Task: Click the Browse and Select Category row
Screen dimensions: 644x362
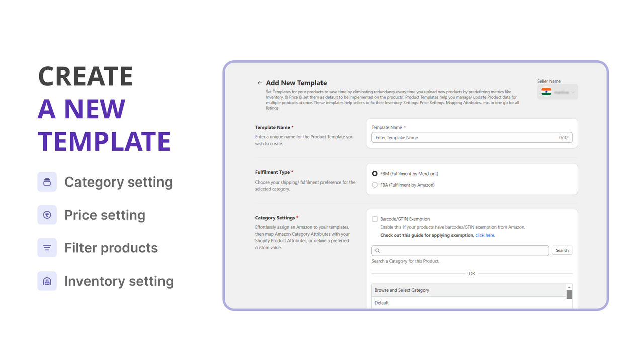Action: tap(469, 290)
